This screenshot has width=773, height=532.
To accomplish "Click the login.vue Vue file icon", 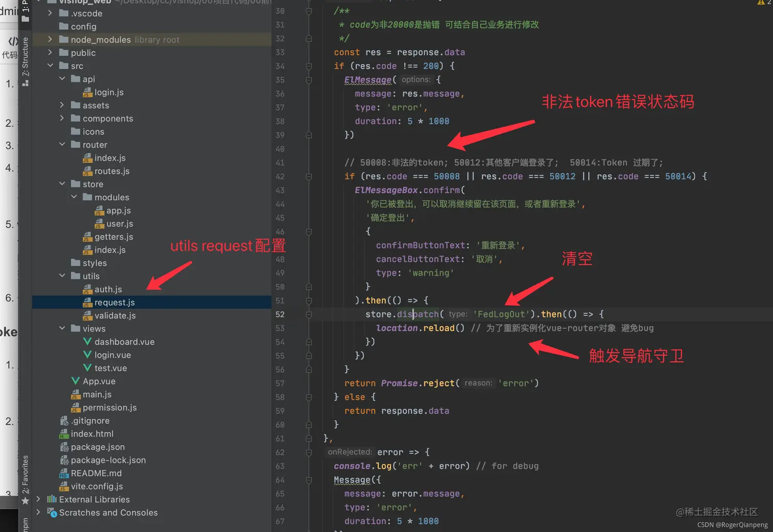I will point(87,355).
